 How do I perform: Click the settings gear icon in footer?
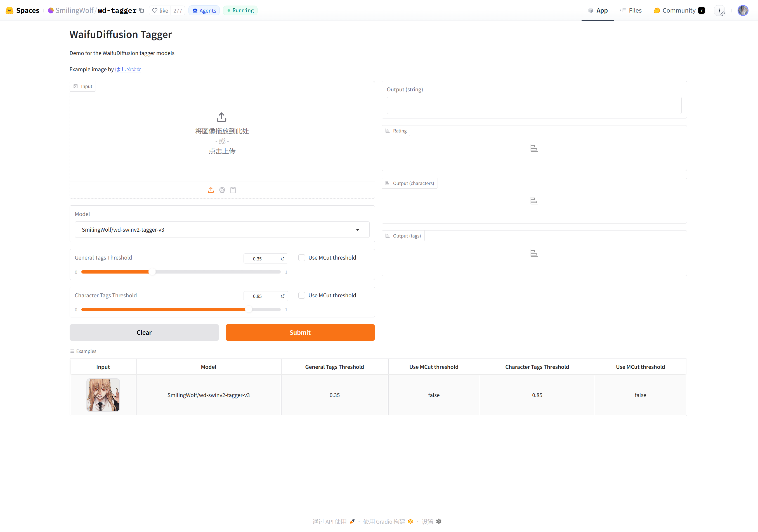coord(439,521)
